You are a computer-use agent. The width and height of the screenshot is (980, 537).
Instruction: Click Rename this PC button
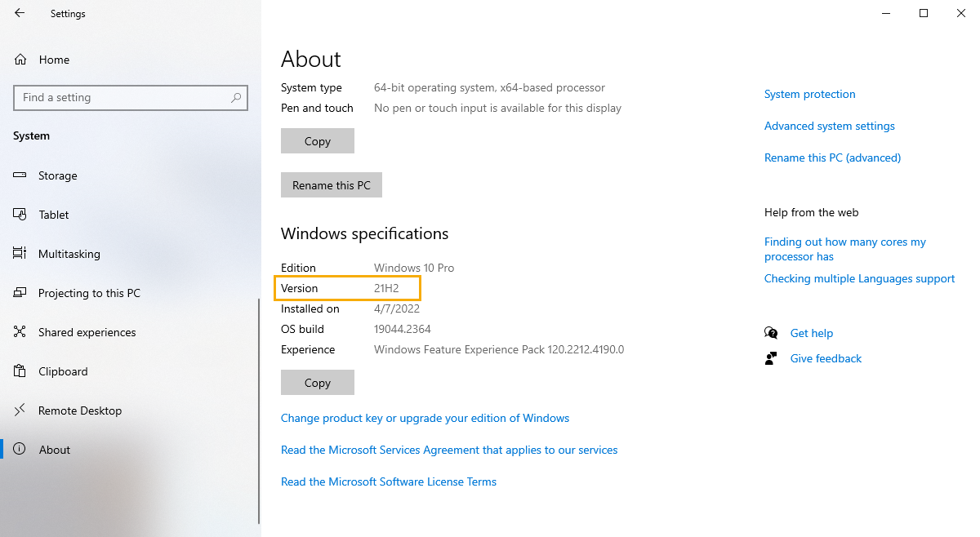click(x=332, y=184)
